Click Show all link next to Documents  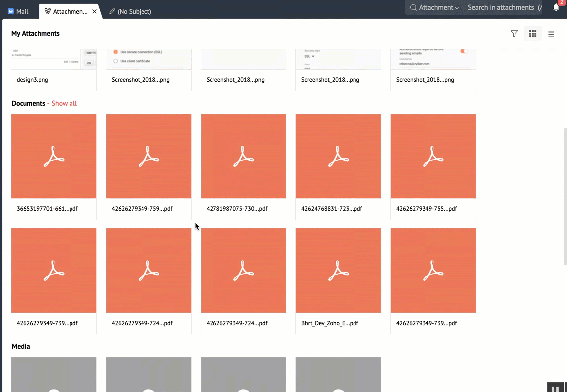click(64, 103)
